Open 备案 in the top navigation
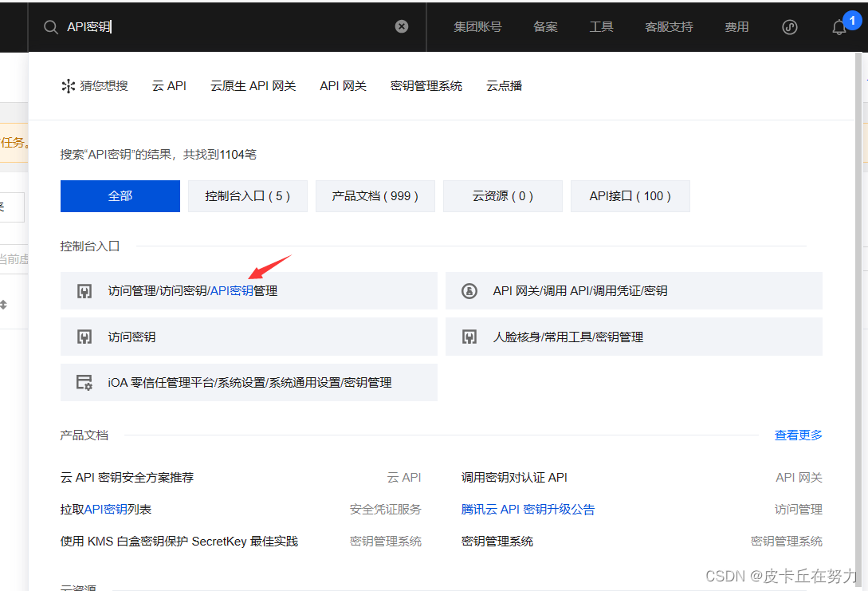 pyautogui.click(x=545, y=26)
